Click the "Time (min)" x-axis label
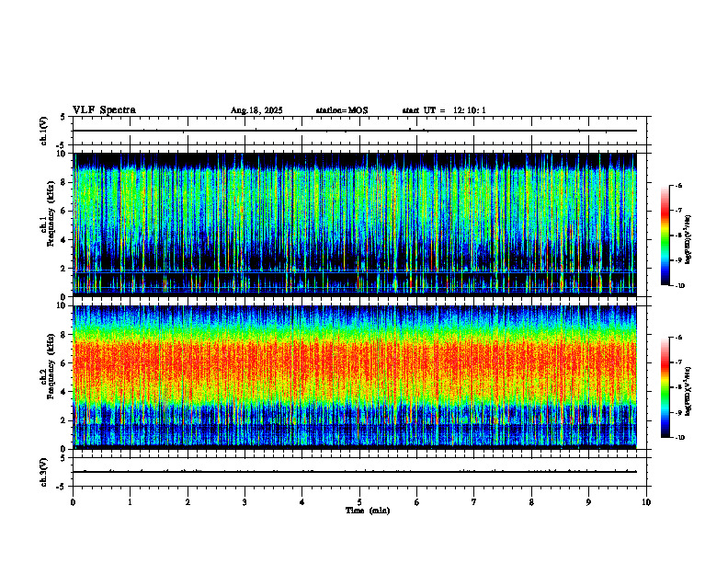The width and height of the screenshot is (728, 563). tap(368, 511)
